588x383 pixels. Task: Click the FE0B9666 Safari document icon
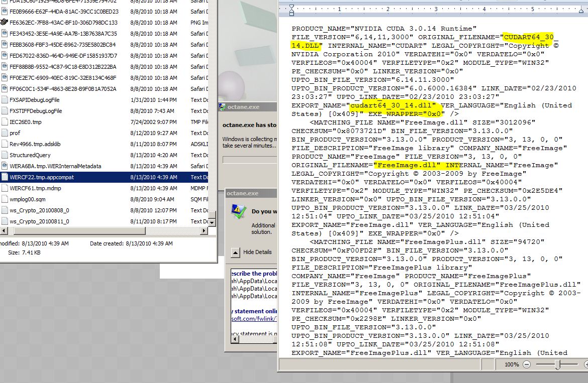pyautogui.click(x=5, y=12)
